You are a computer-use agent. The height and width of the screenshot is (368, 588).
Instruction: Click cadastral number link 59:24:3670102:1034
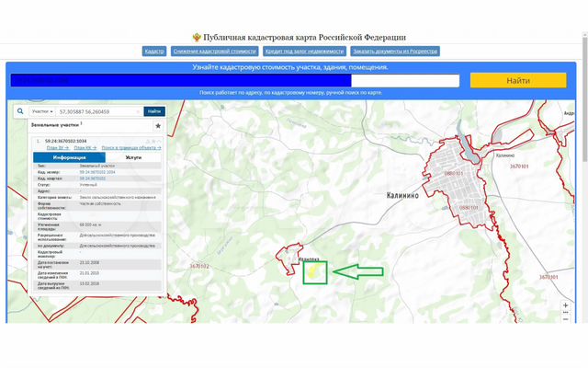click(97, 172)
